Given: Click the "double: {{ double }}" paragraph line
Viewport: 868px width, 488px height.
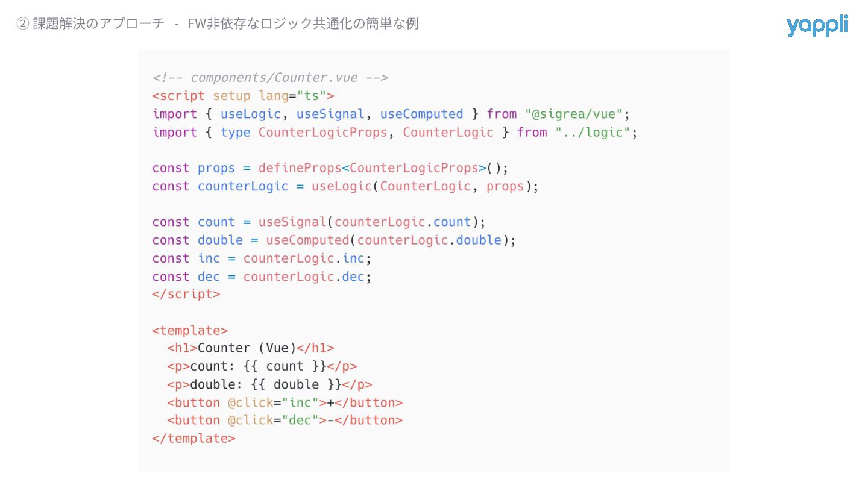Looking at the screenshot, I should (269, 384).
